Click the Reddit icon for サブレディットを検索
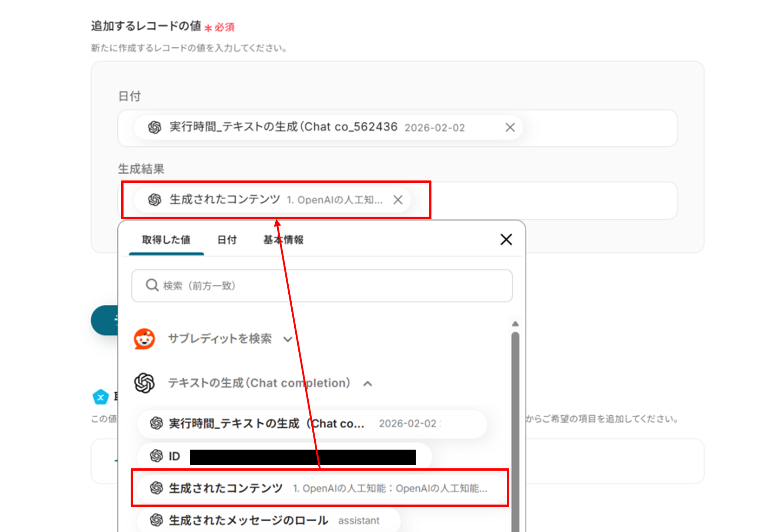The image size is (758, 532). (144, 339)
